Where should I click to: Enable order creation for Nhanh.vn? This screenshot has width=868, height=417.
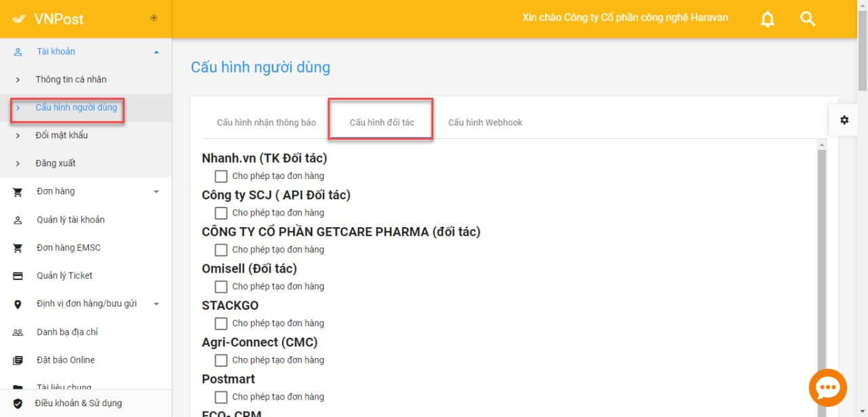point(221,176)
